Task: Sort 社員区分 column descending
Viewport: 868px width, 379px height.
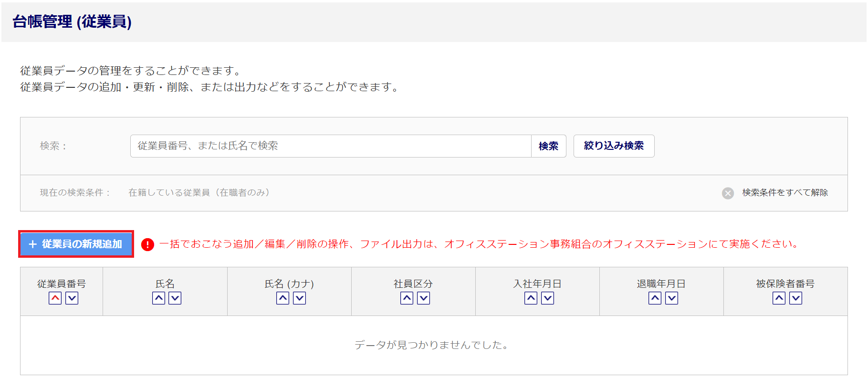Action: coord(423,298)
